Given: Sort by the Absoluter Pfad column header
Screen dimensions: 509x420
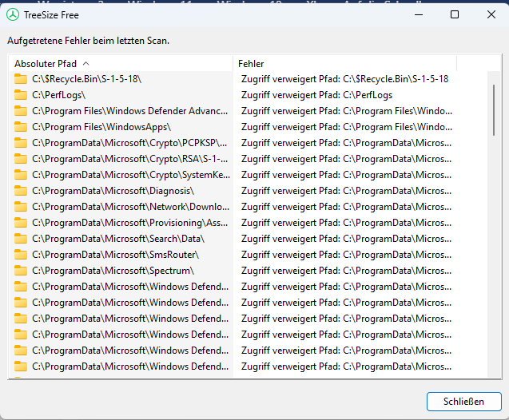Looking at the screenshot, I should click(46, 63).
